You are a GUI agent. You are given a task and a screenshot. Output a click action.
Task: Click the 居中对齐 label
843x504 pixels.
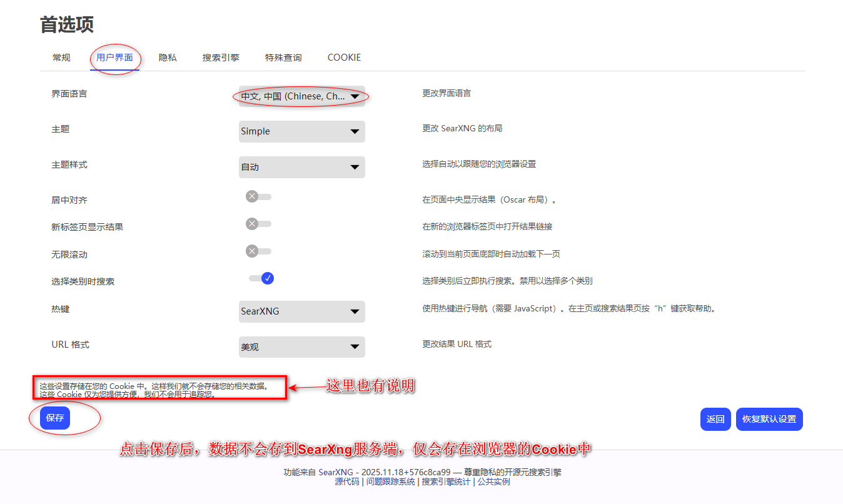tap(69, 200)
